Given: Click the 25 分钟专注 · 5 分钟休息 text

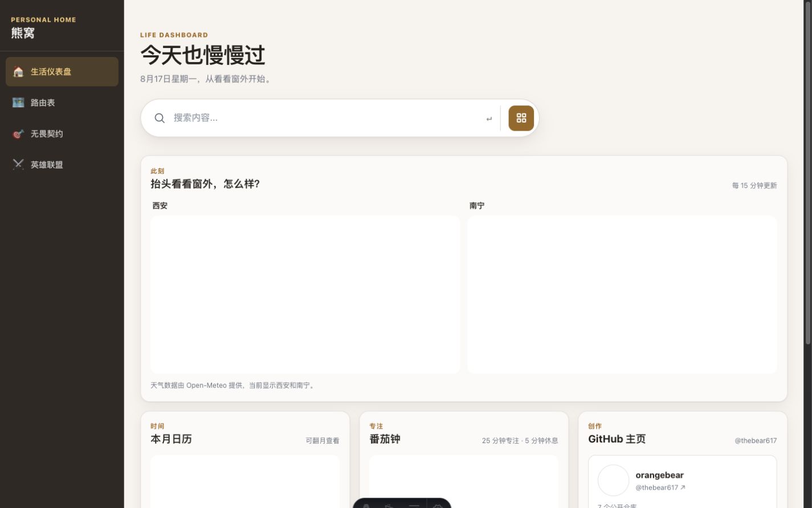Looking at the screenshot, I should coord(520,441).
